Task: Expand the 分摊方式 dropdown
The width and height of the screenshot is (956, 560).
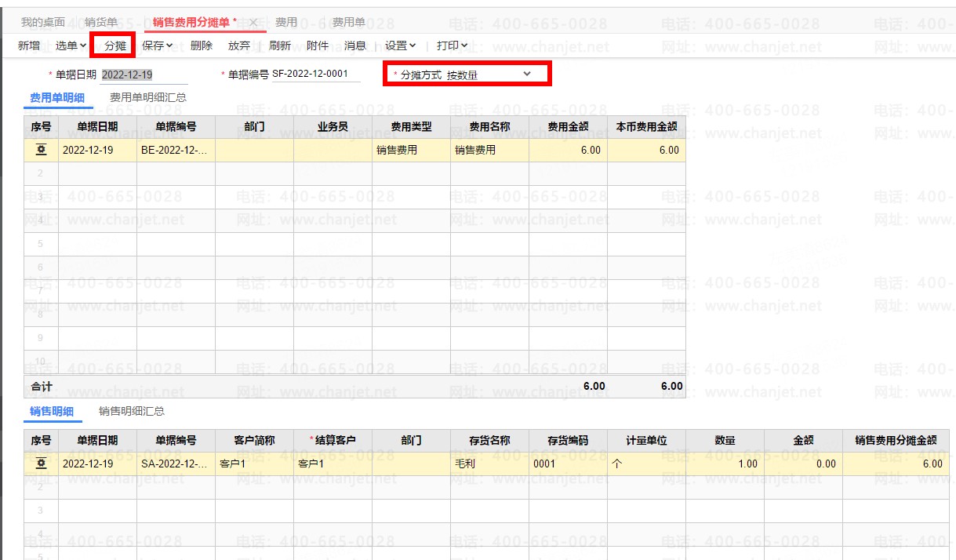Action: pyautogui.click(x=527, y=75)
